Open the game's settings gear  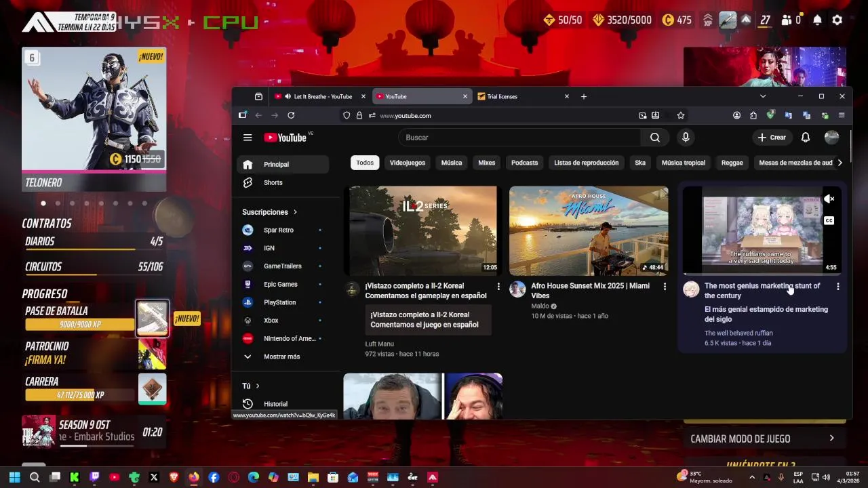point(837,20)
